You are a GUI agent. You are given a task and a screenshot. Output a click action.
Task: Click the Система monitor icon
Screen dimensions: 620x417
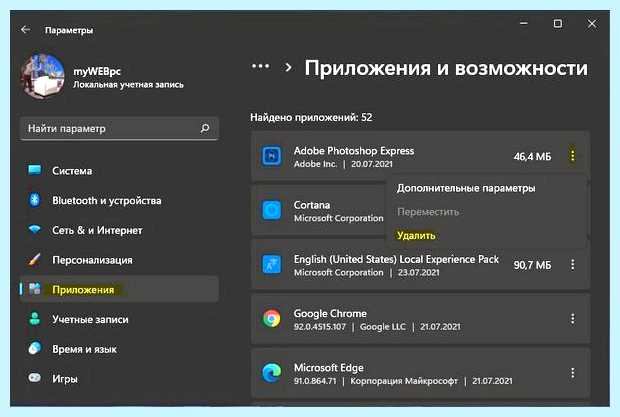pos(35,170)
